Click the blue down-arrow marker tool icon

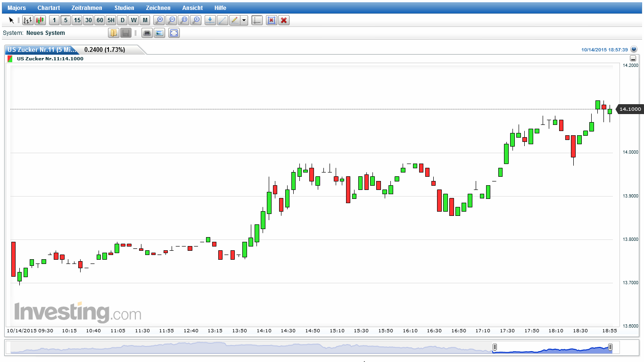(210, 20)
